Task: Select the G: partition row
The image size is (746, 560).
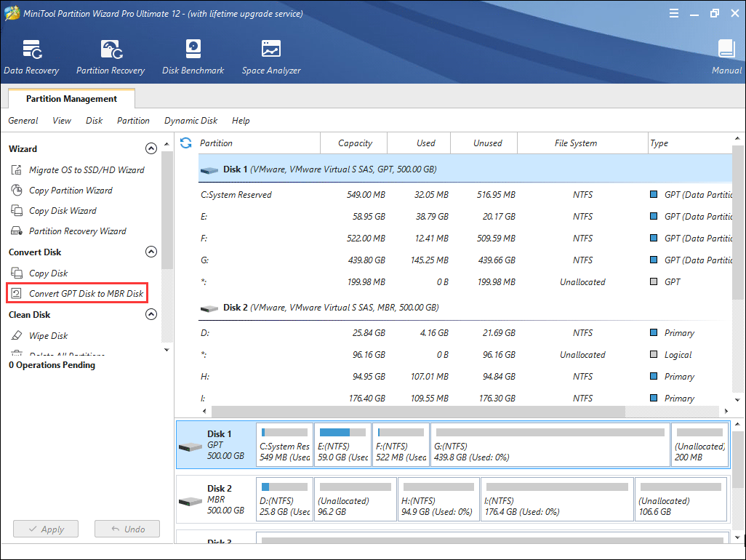Action: click(465, 260)
